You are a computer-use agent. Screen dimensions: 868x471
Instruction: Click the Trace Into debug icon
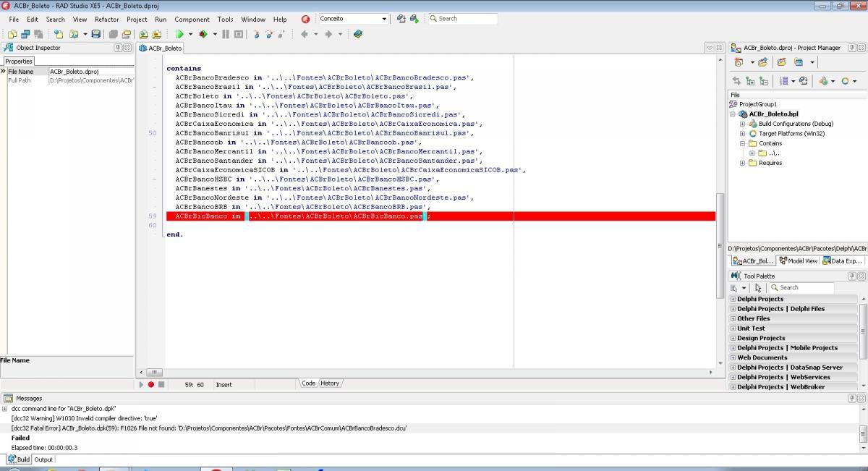(257, 33)
